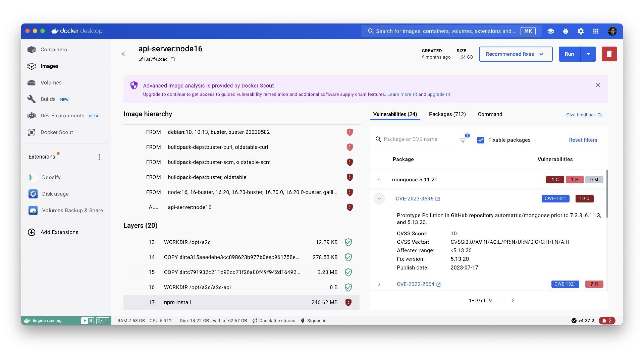Open the Recommended fixes dropdown

point(516,54)
